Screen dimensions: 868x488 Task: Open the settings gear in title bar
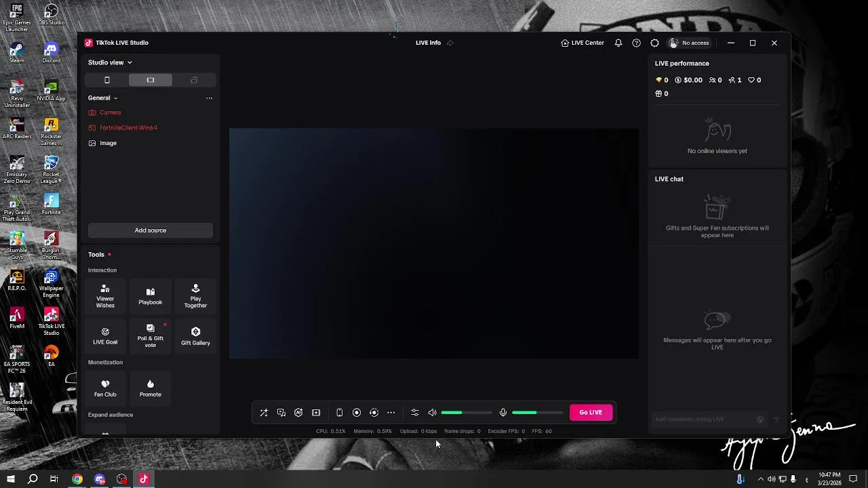click(x=654, y=43)
